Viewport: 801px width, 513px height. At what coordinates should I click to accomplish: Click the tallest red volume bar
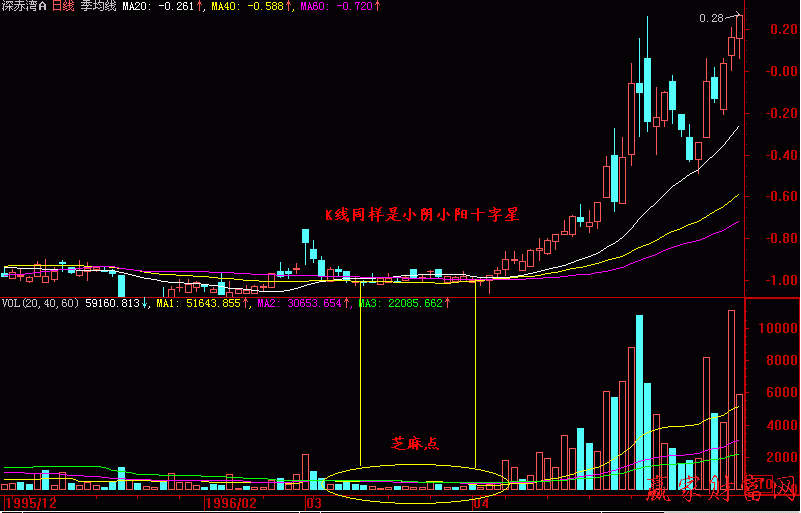point(731,400)
